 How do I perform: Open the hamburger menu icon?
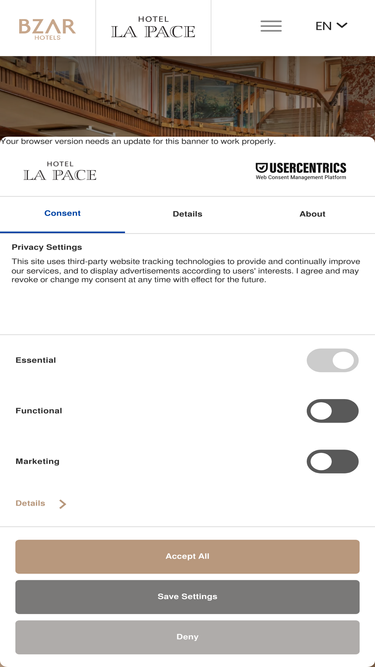click(271, 26)
